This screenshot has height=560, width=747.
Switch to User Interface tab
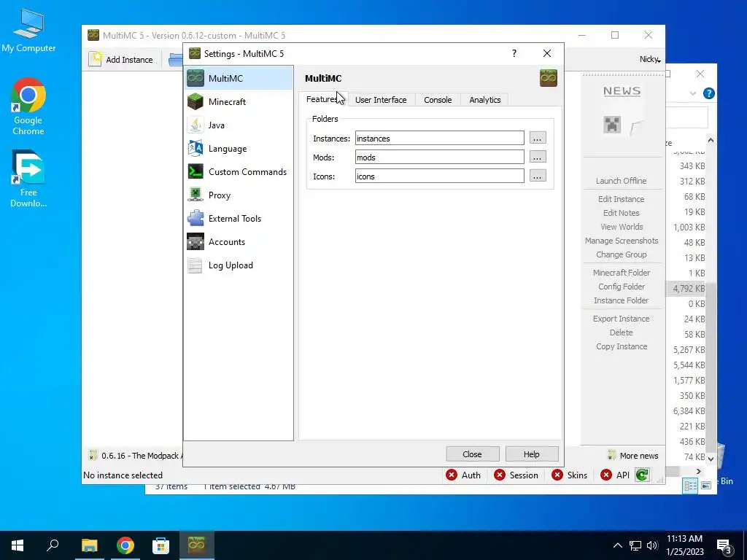click(x=381, y=99)
